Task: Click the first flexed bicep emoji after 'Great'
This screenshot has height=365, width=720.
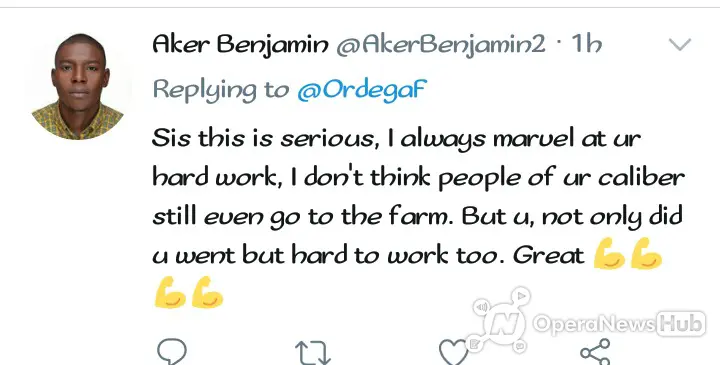Action: tap(609, 253)
